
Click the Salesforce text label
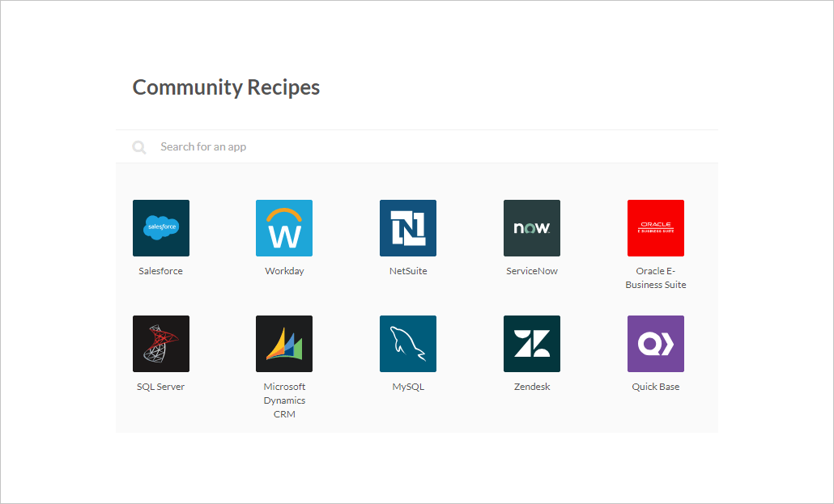[160, 271]
